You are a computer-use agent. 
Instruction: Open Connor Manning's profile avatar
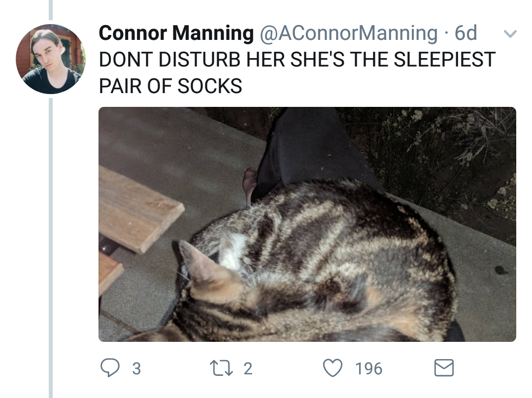click(x=51, y=59)
